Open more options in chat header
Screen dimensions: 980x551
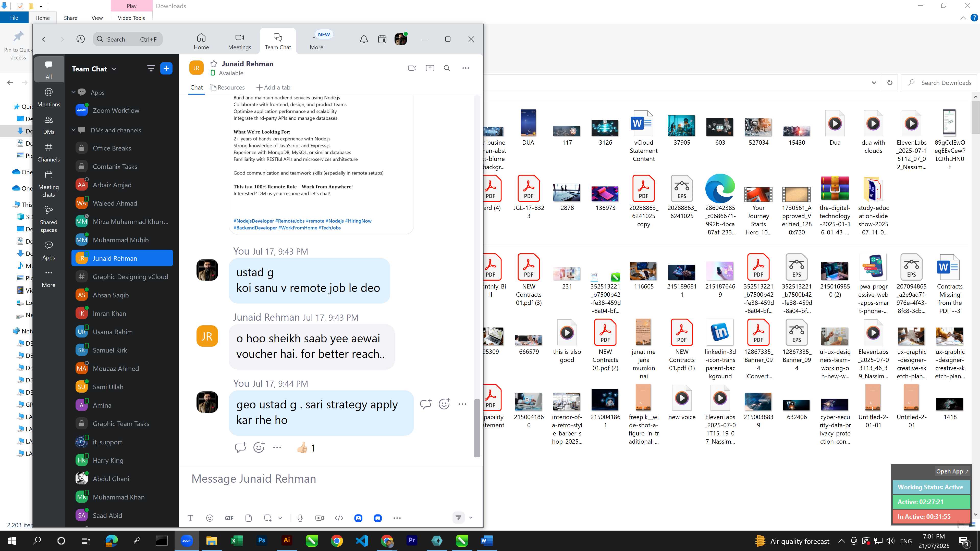coord(466,68)
